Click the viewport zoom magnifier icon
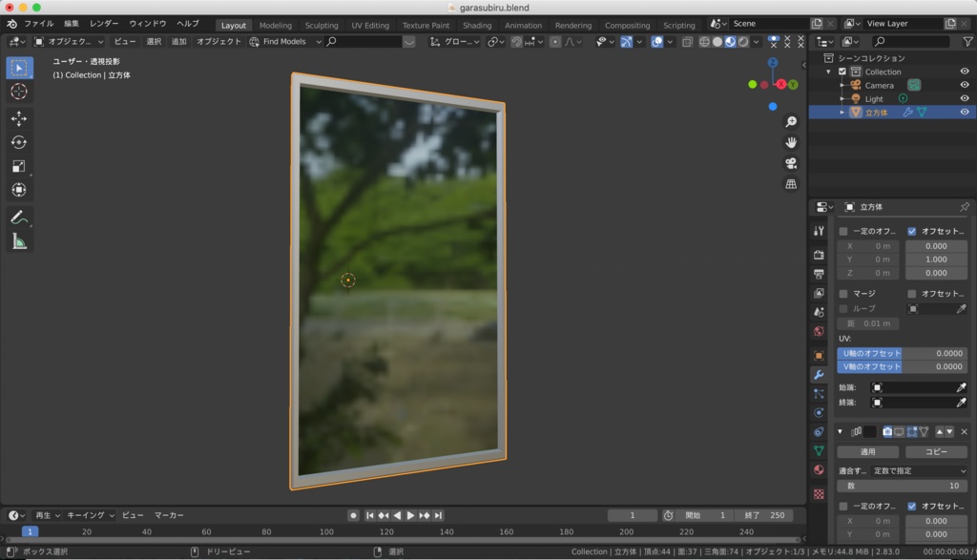 [791, 121]
